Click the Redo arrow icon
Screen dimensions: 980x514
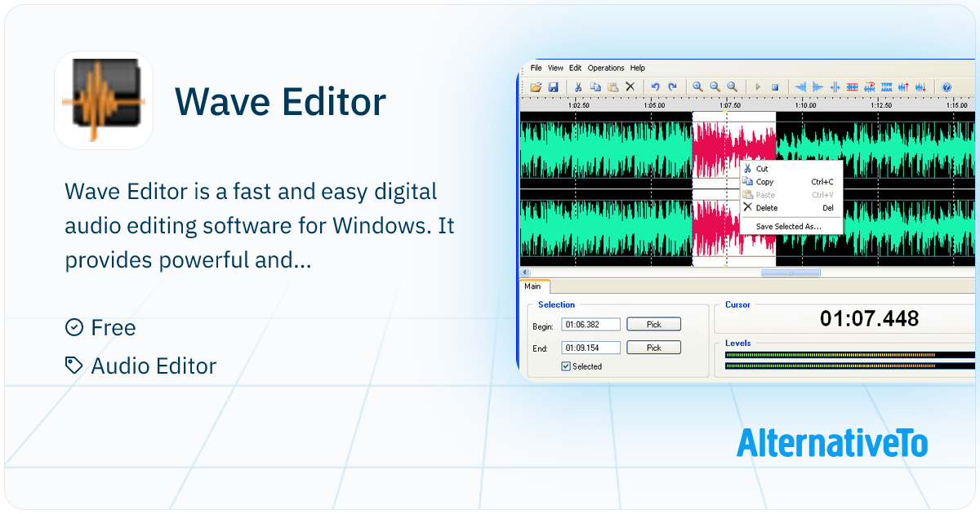[x=673, y=87]
